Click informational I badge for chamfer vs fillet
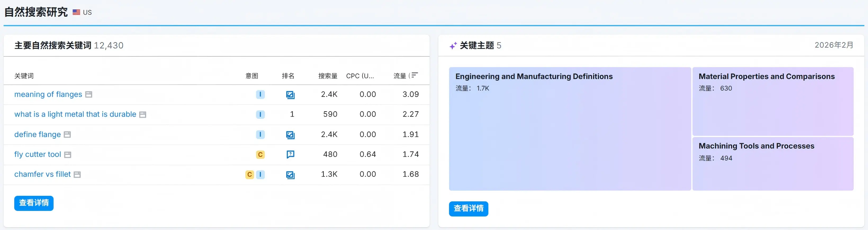 pos(260,174)
